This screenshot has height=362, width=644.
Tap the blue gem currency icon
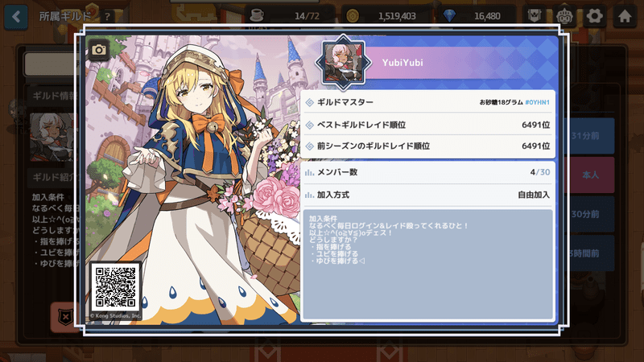pos(449,16)
